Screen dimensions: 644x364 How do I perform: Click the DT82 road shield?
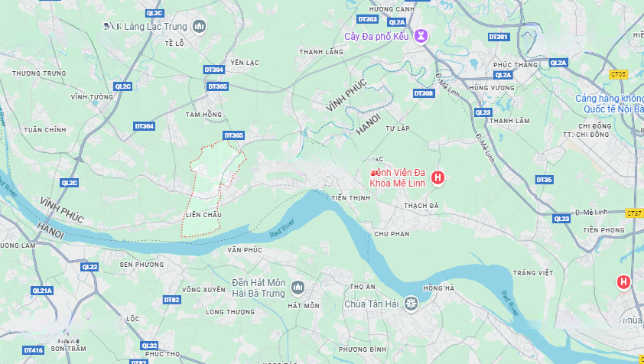(x=171, y=300)
